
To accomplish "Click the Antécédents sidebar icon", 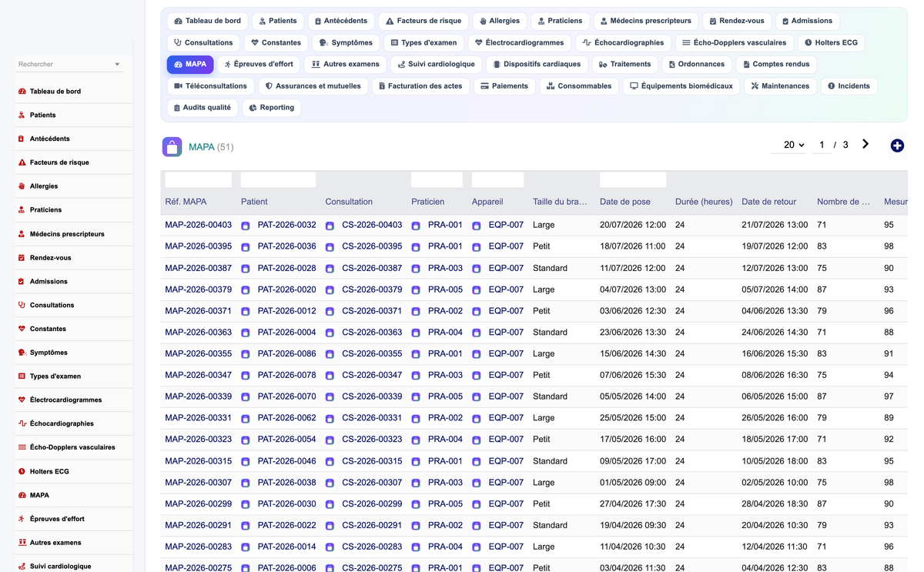I will point(22,139).
